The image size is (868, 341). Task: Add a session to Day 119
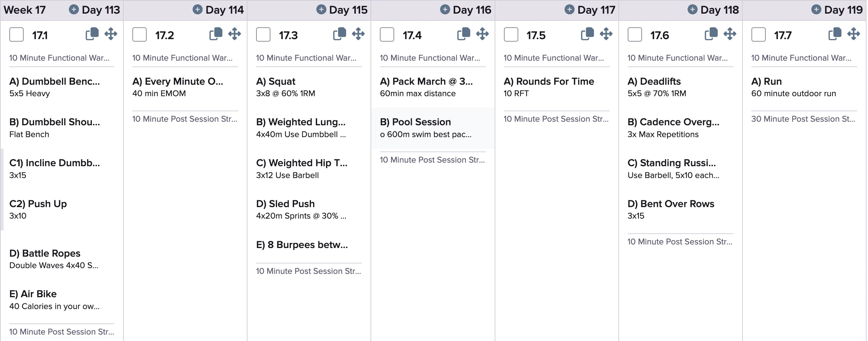point(816,10)
